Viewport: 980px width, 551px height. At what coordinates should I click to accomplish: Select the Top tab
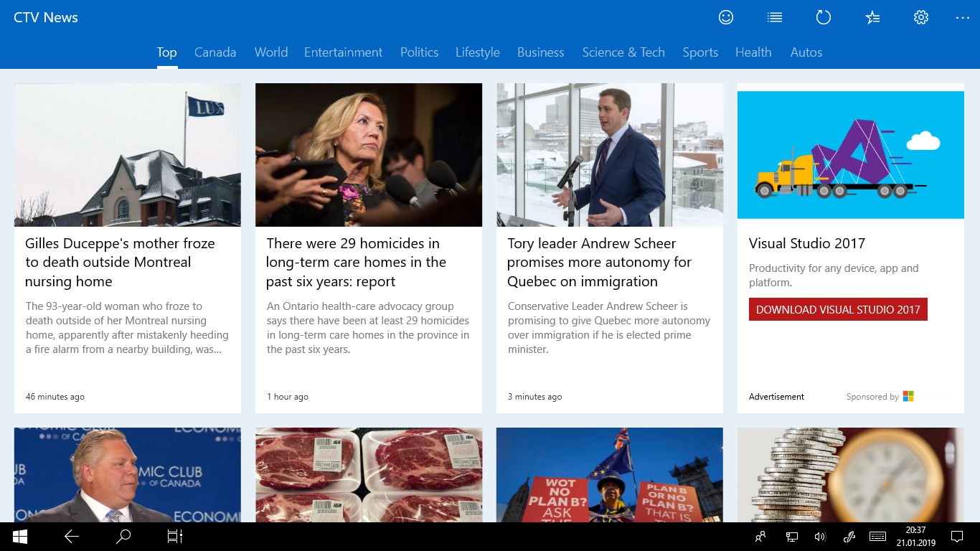tap(167, 52)
